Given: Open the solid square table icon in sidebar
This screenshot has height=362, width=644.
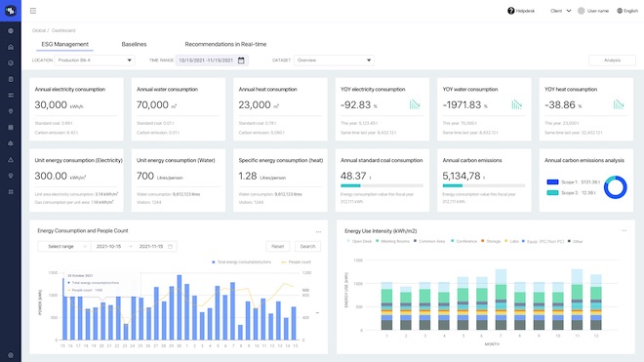Looking at the screenshot, I should pyautogui.click(x=11, y=128).
